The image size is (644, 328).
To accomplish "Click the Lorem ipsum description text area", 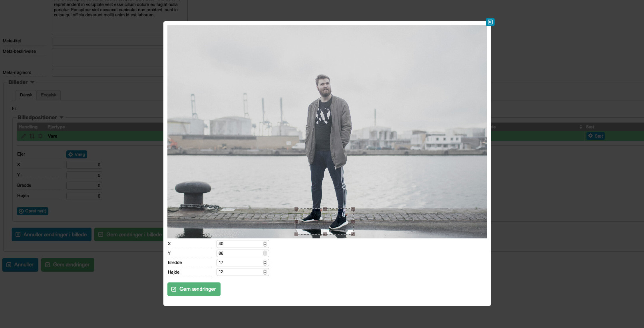I will click(x=120, y=17).
